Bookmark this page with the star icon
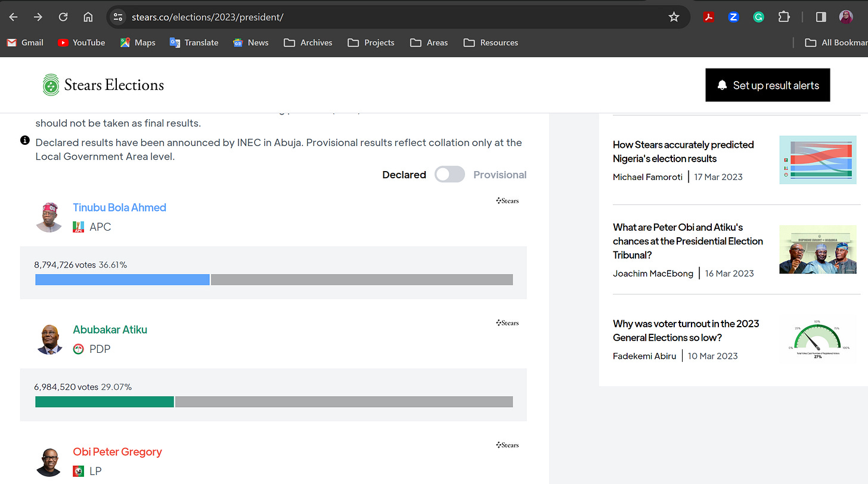This screenshot has height=484, width=868. (674, 17)
